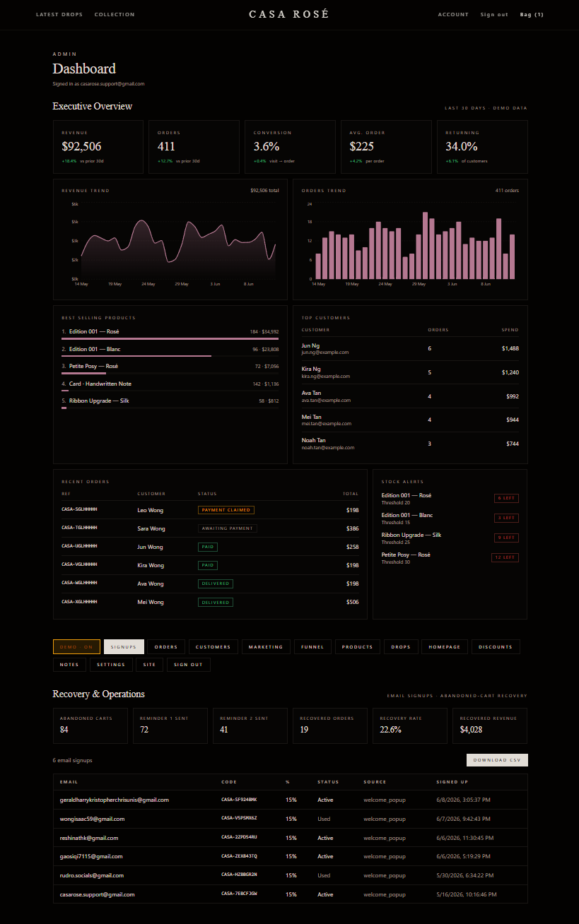Click Sign out in header
Image resolution: width=579 pixels, height=924 pixels.
494,14
